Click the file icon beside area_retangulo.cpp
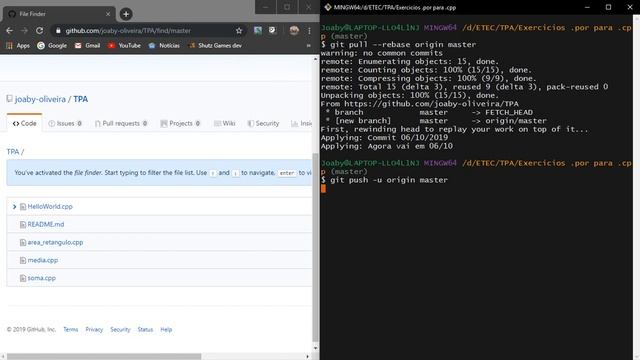Viewport: 640px width, 360px height. [23, 242]
